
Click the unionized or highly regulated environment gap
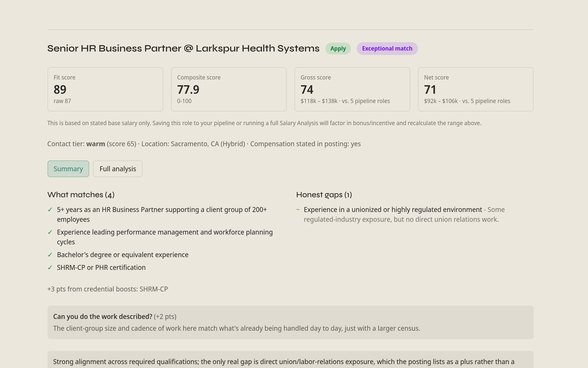(404, 214)
